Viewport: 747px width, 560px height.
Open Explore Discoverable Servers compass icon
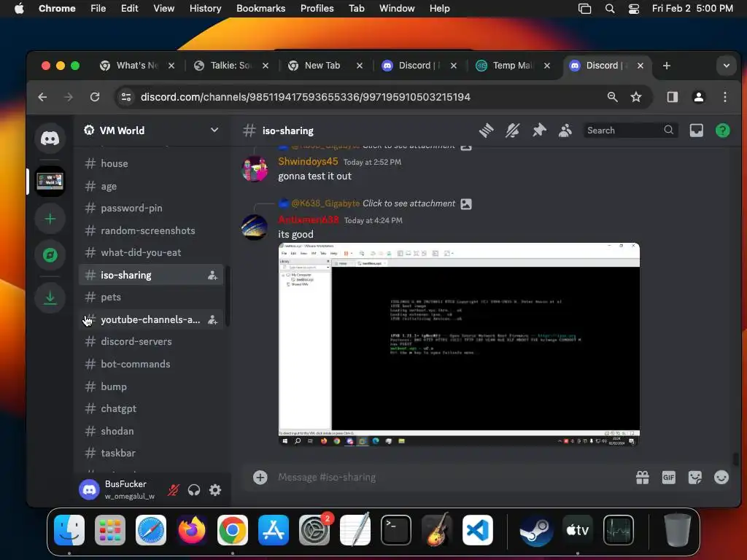[50, 254]
